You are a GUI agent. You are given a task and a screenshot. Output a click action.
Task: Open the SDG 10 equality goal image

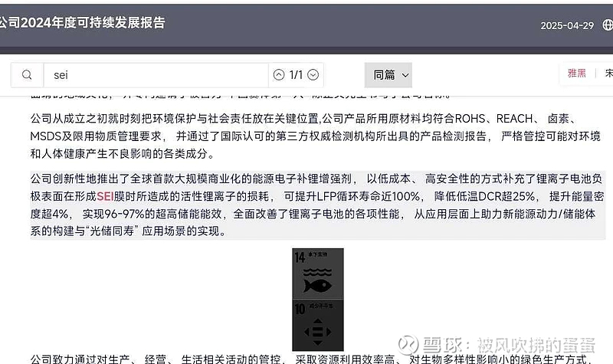point(318,325)
